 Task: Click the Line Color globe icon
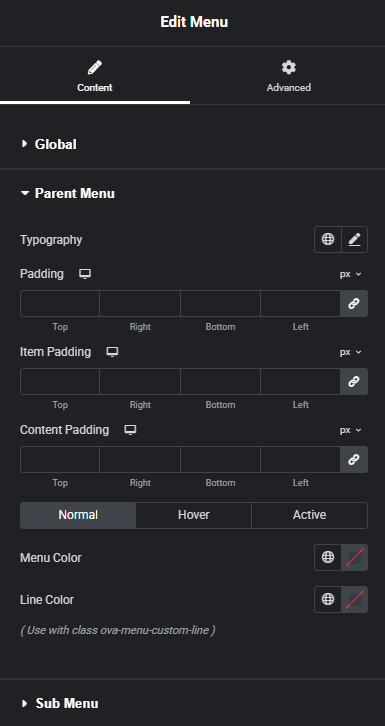click(x=328, y=599)
